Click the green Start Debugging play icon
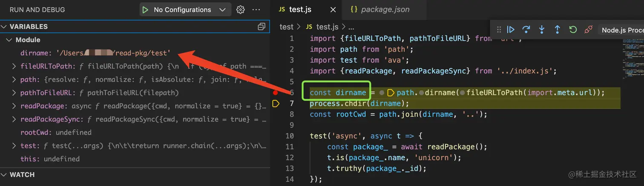644x186 pixels. pos(146,9)
